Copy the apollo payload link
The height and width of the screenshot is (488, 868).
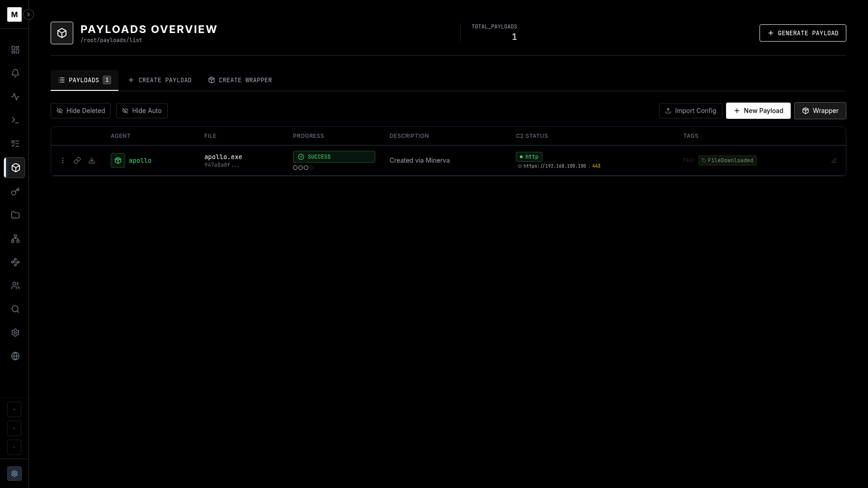click(x=77, y=160)
